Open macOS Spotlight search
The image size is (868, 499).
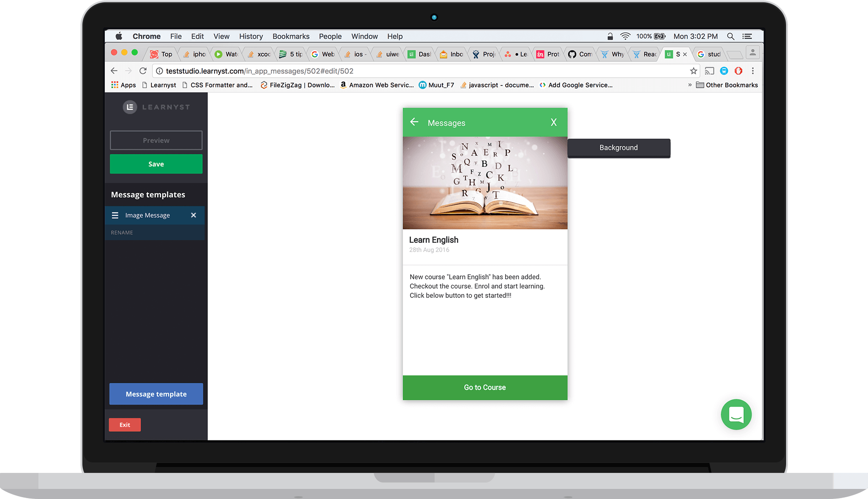(731, 36)
